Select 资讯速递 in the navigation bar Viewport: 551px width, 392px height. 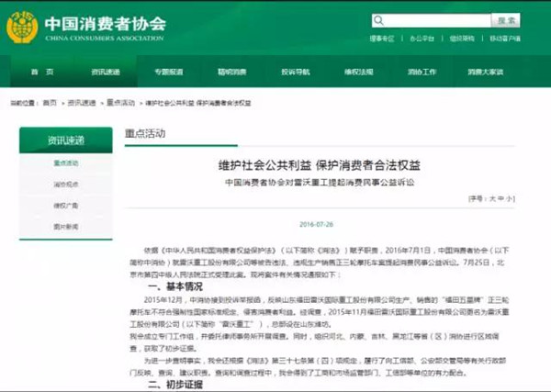pyautogui.click(x=106, y=72)
